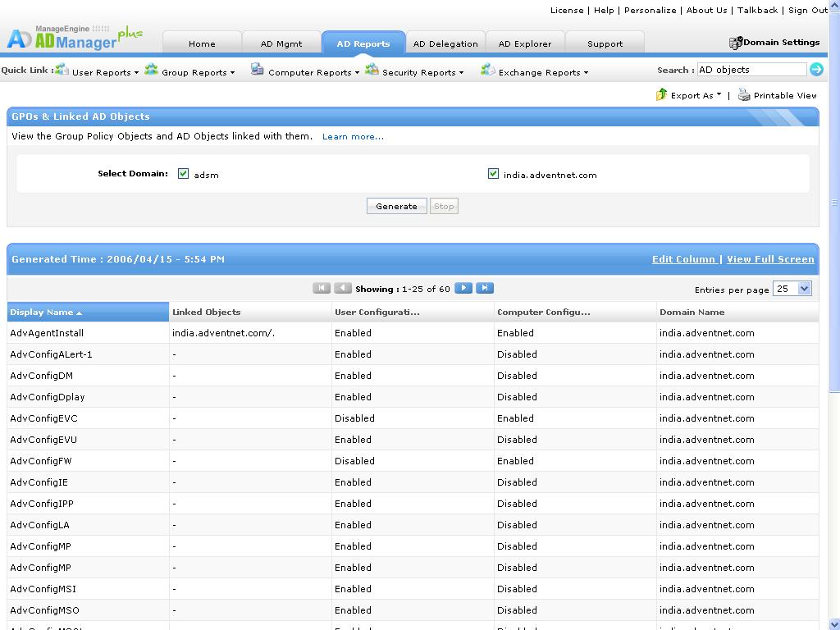
Task: Click in the Search input field
Action: 751,70
